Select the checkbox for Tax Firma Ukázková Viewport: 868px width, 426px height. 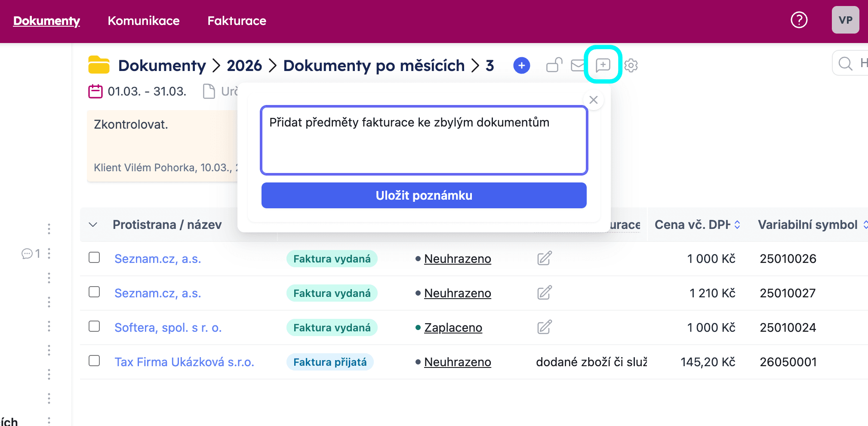click(x=94, y=361)
